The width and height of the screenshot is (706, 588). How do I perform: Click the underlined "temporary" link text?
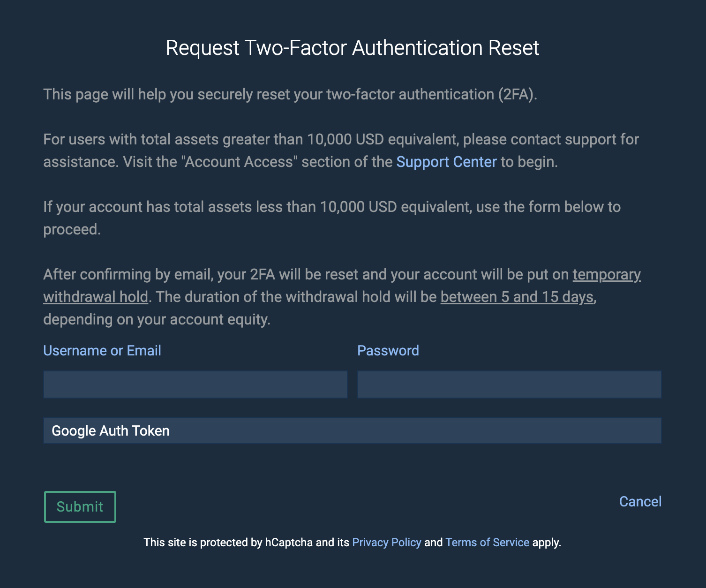point(607,274)
